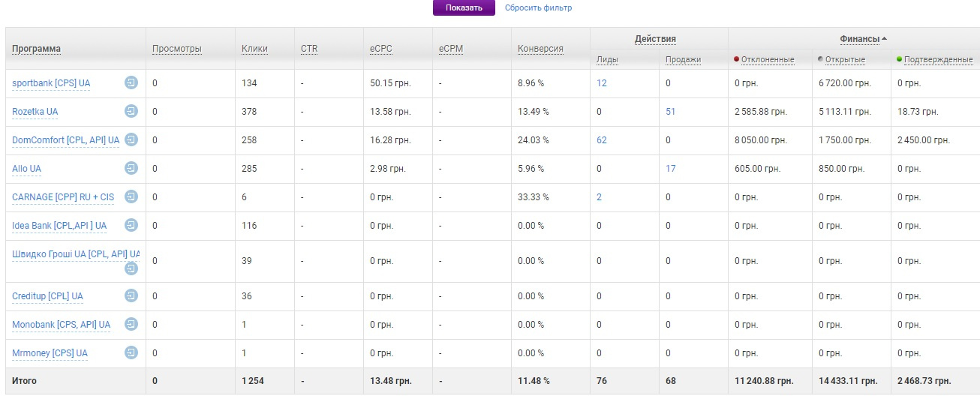Open the Rozetka UA program link
The height and width of the screenshot is (399, 980).
(35, 112)
